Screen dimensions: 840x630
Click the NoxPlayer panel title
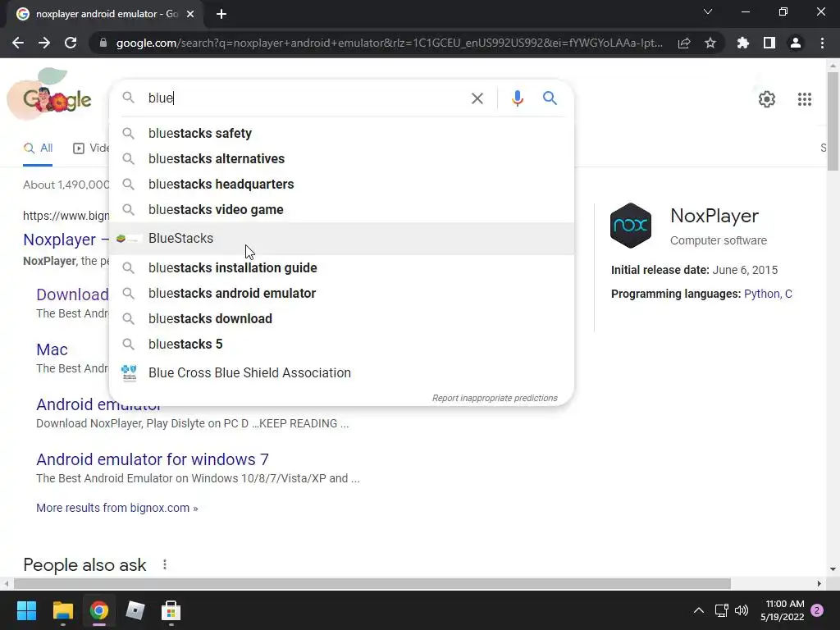[x=714, y=216]
